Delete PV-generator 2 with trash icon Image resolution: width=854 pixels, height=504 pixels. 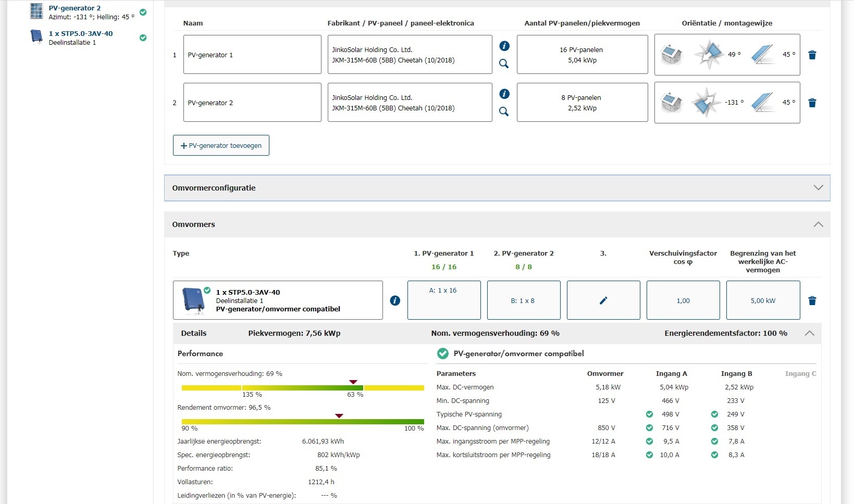[812, 103]
